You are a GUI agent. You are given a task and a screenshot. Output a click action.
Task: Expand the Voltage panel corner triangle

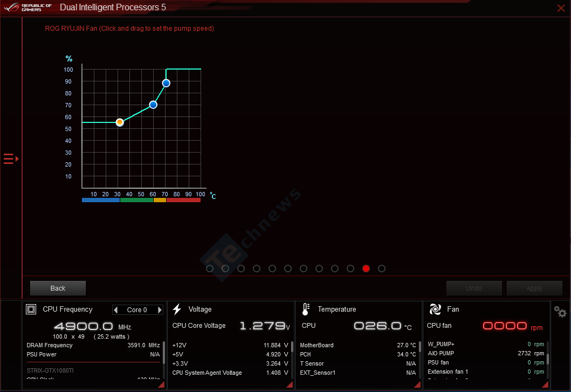pyautogui.click(x=290, y=384)
